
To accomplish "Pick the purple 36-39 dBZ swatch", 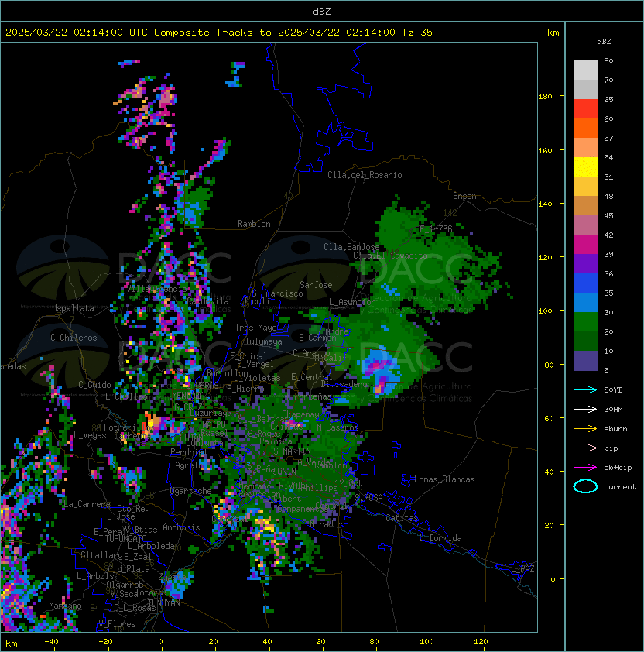I will [585, 263].
